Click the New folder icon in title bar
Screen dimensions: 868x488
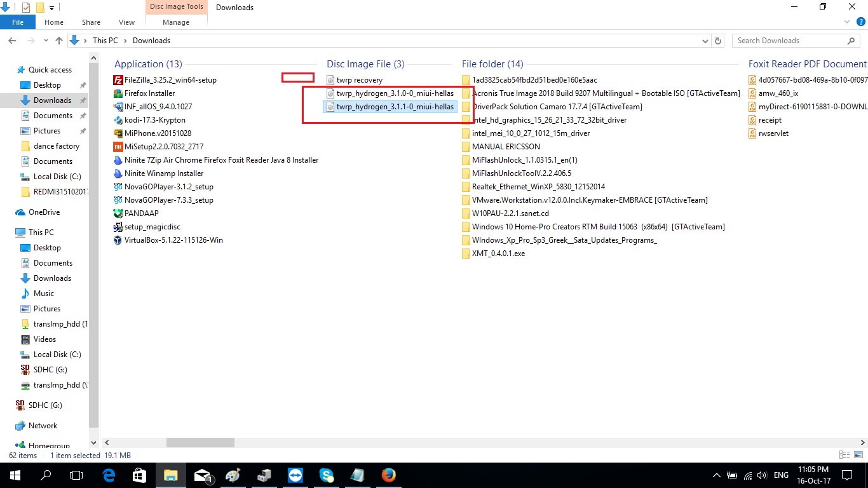40,8
